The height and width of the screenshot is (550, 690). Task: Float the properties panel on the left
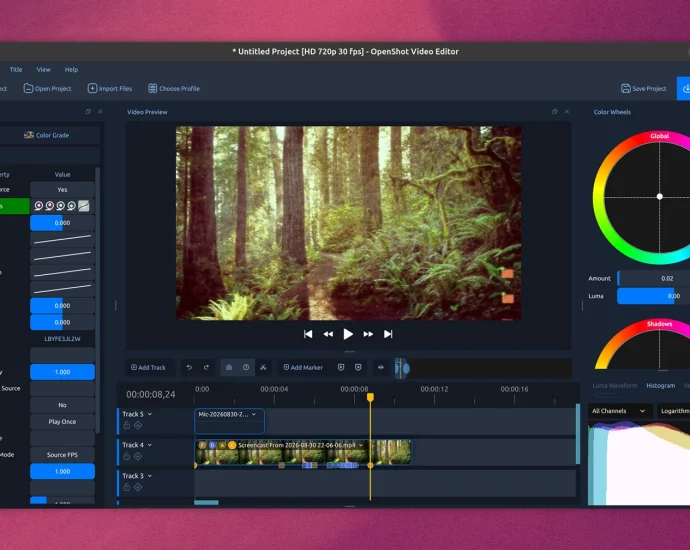click(88, 112)
